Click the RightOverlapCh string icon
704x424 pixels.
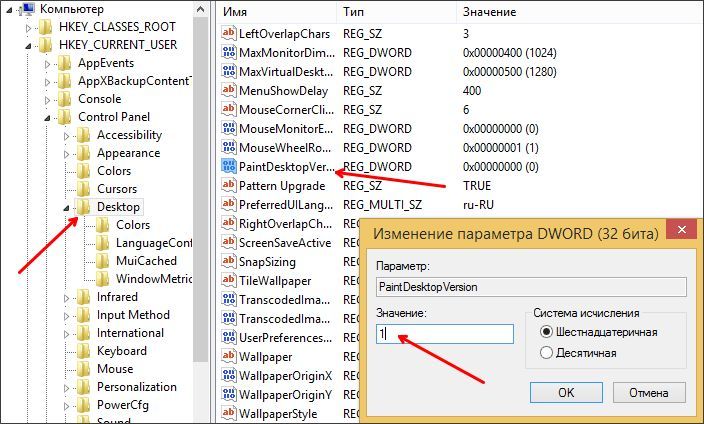click(229, 223)
